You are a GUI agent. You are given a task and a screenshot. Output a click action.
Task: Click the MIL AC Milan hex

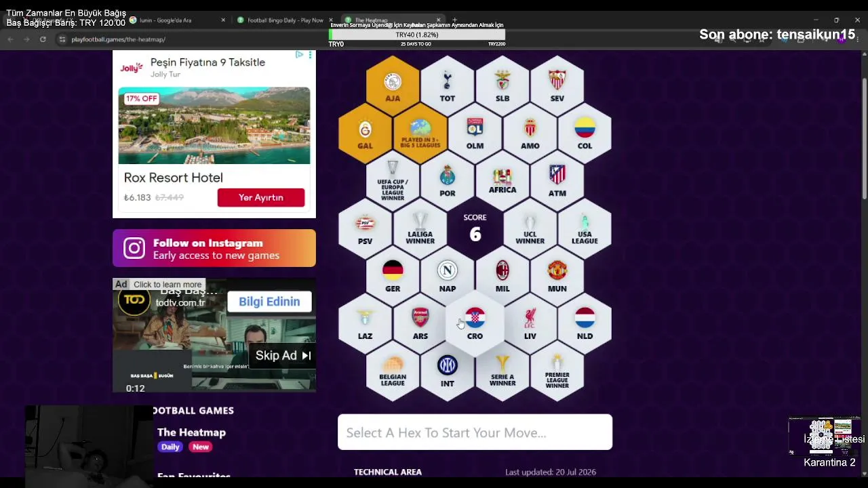(502, 276)
